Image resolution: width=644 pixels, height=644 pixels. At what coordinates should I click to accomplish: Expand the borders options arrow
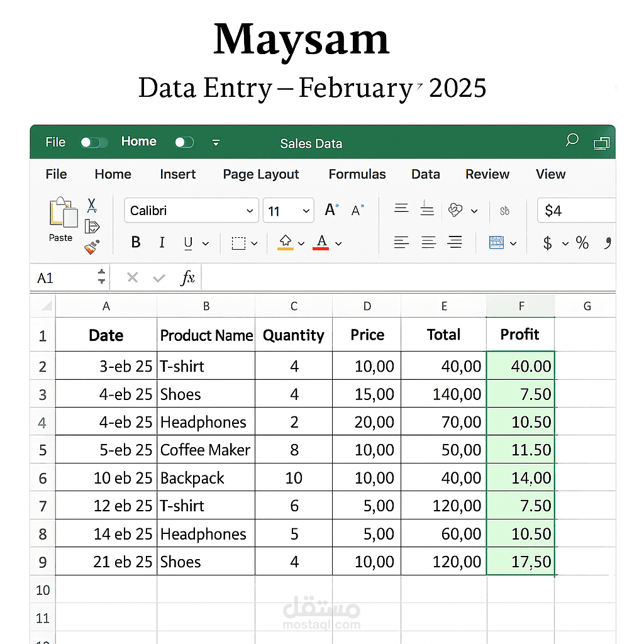[x=254, y=243]
